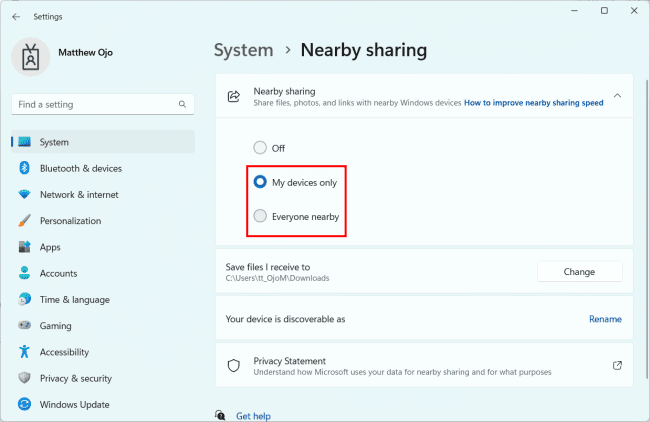Open Personalization settings page
The width and height of the screenshot is (650, 422).
pyautogui.click(x=70, y=221)
